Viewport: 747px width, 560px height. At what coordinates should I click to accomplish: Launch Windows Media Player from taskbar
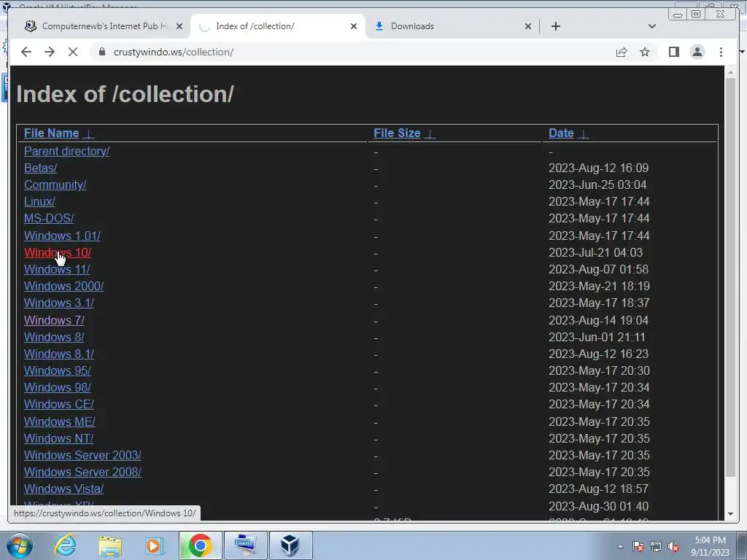click(155, 545)
